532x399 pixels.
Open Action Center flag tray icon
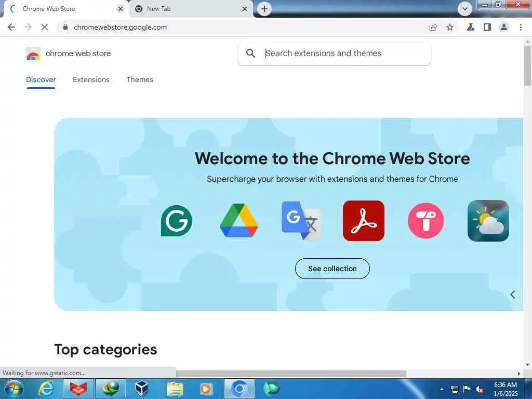(467, 389)
